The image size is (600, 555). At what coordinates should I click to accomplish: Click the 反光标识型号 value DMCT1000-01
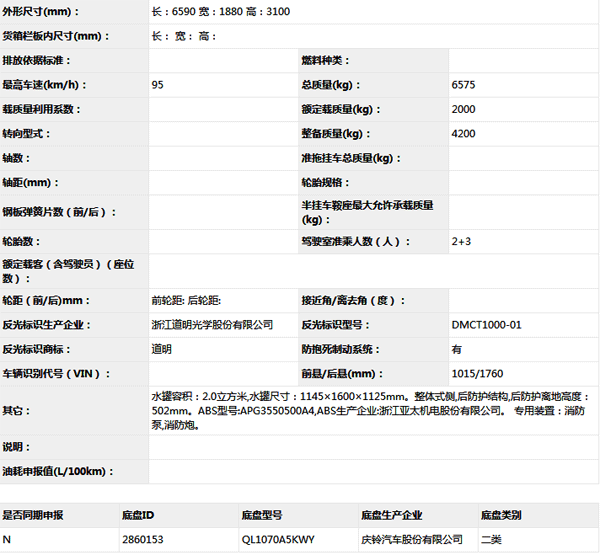(x=486, y=325)
